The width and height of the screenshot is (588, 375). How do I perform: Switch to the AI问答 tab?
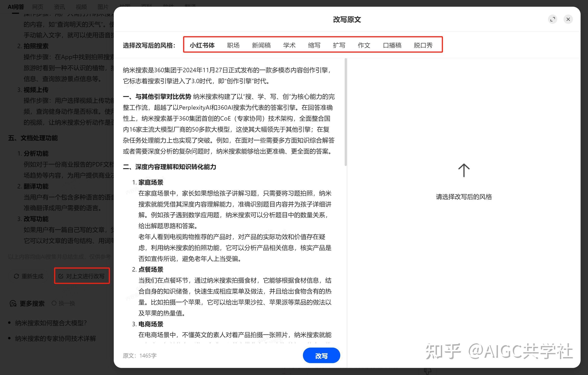point(16,7)
